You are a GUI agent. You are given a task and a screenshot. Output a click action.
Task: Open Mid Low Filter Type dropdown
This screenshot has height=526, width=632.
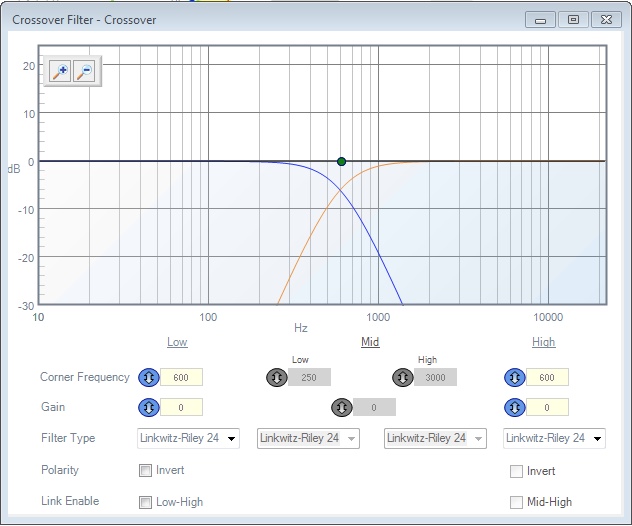(x=308, y=438)
